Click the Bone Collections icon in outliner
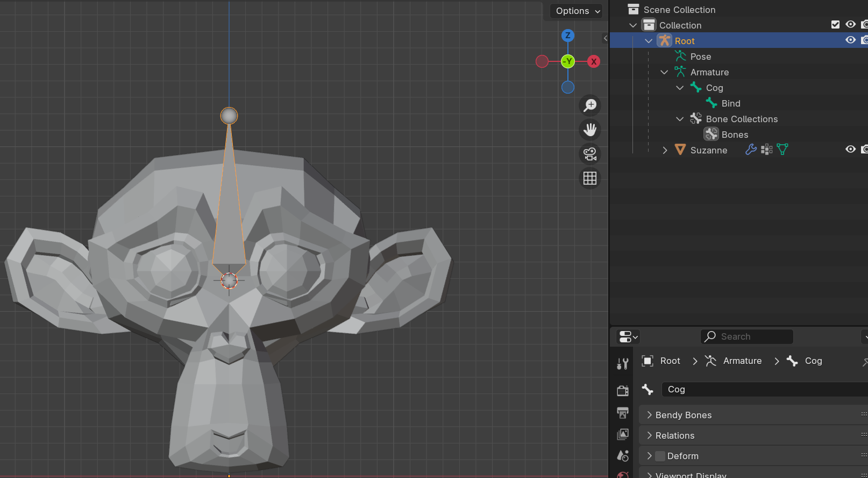Image resolution: width=868 pixels, height=478 pixels. tap(696, 118)
